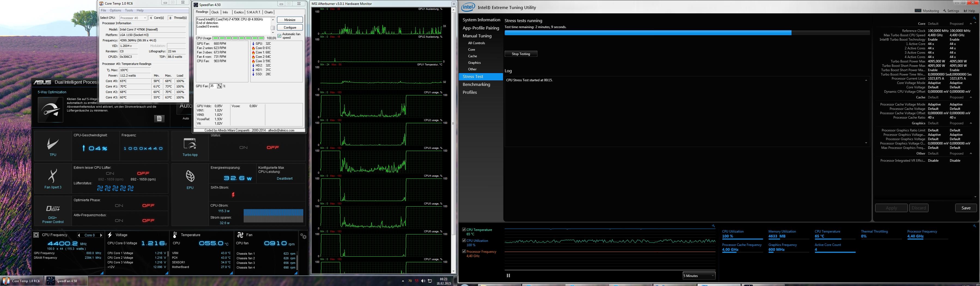The width and height of the screenshot is (980, 286).
Task: Select previous core in CPU Frequency panel
Action: [x=79, y=235]
